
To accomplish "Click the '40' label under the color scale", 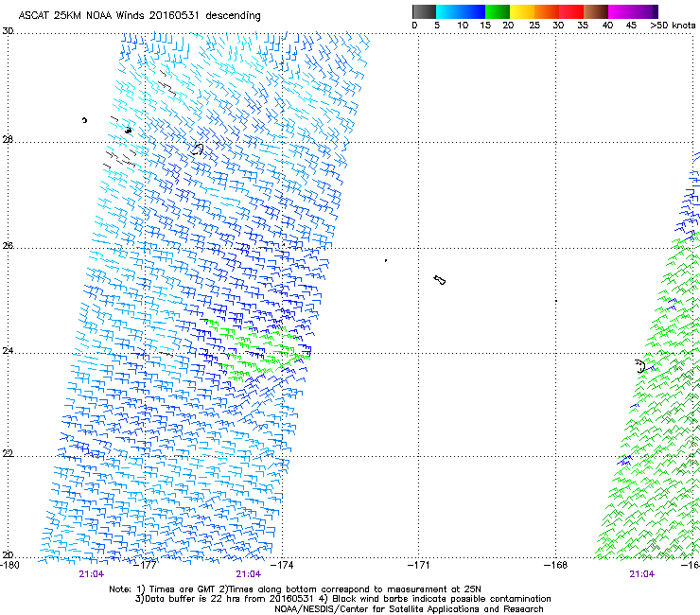I will point(607,26).
